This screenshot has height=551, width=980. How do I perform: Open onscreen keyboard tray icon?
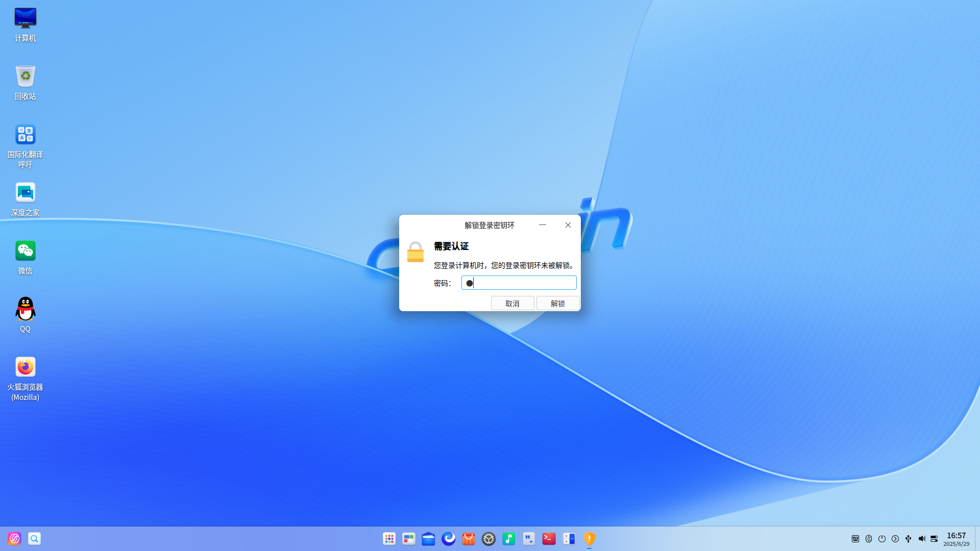[x=855, y=539]
